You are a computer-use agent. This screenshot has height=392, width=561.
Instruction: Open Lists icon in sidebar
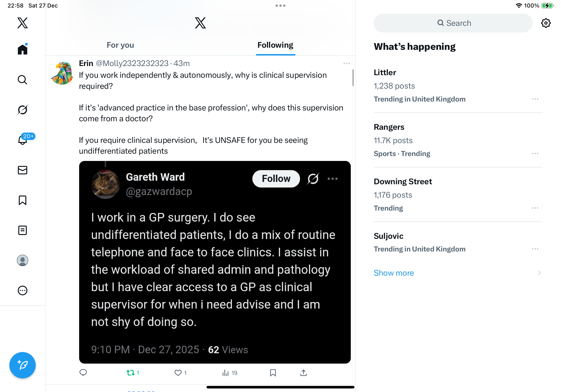click(x=23, y=230)
